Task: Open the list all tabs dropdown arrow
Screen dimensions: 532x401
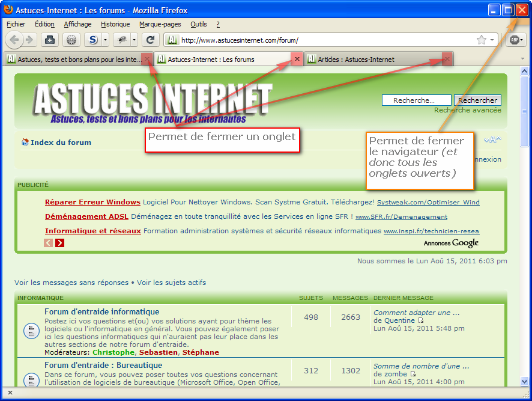Action: 522,59
